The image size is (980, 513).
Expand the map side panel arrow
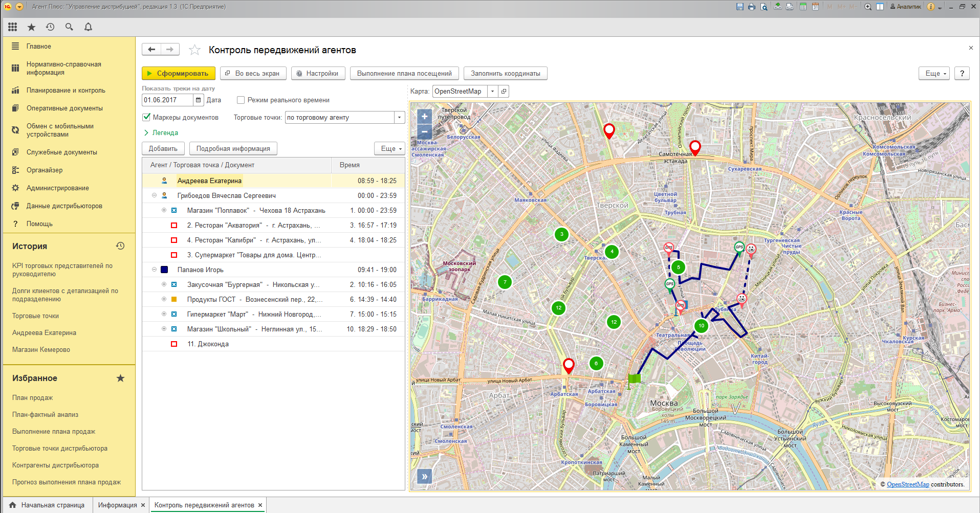pos(424,477)
